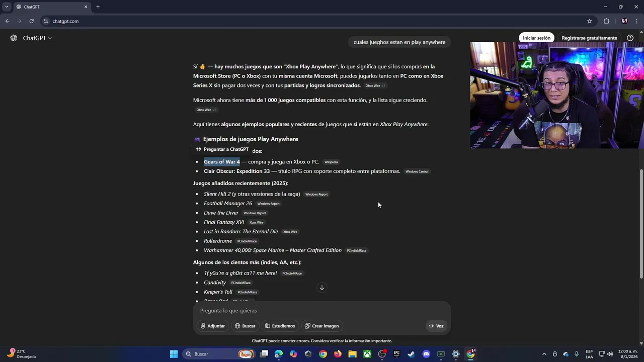Click the highlighted 'Gears of War 4' text
Screen dimensions: 644x362
pos(222,162)
